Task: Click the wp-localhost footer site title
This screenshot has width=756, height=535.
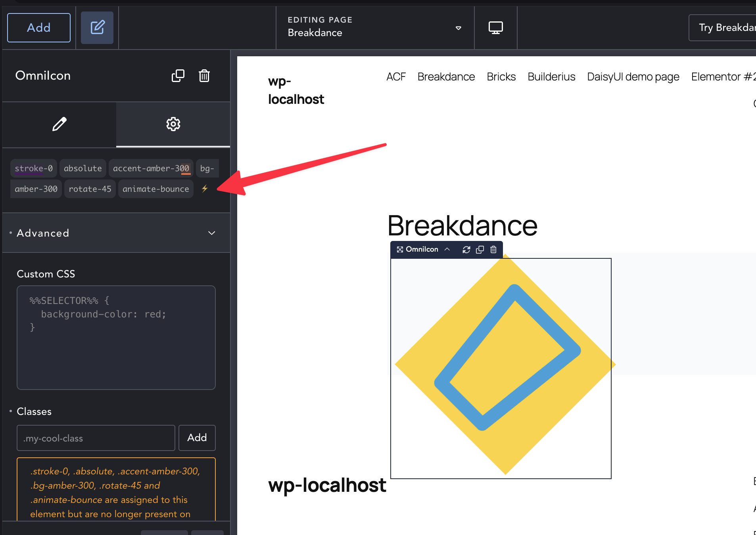Action: 327,485
